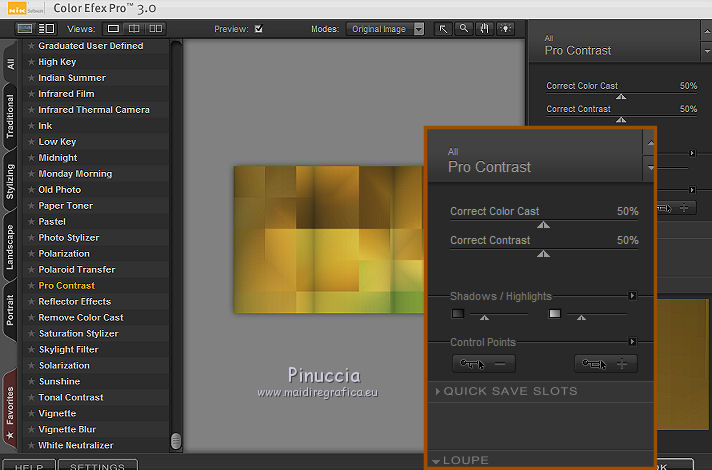Select the Tonal Contrast filter

pyautogui.click(x=71, y=397)
